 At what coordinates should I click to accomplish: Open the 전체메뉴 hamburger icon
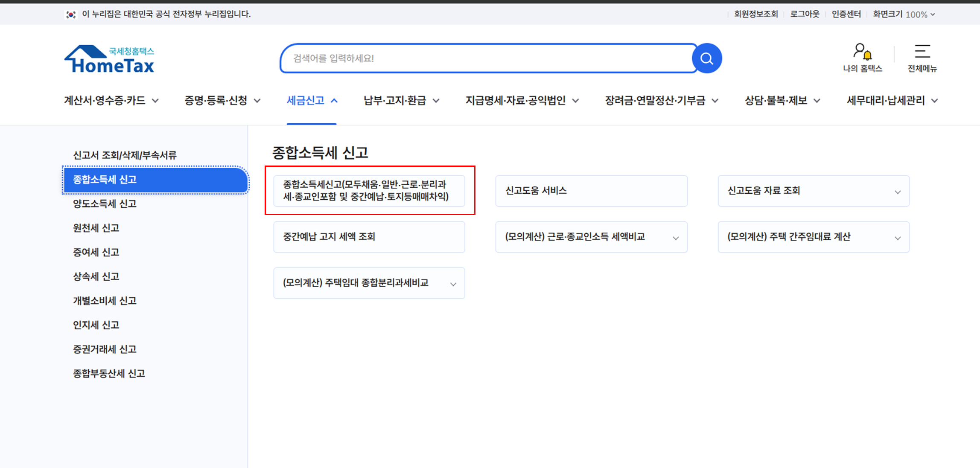(922, 52)
